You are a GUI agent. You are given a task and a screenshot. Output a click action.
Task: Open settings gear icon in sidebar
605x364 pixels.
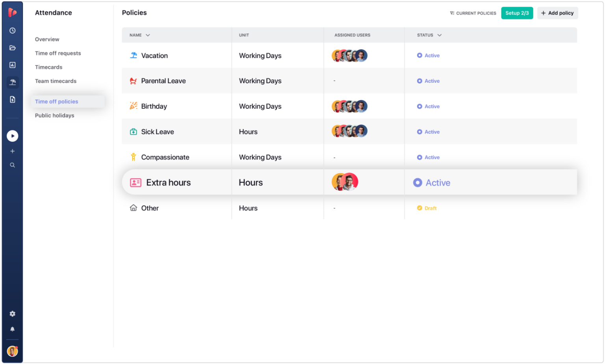pos(13,314)
